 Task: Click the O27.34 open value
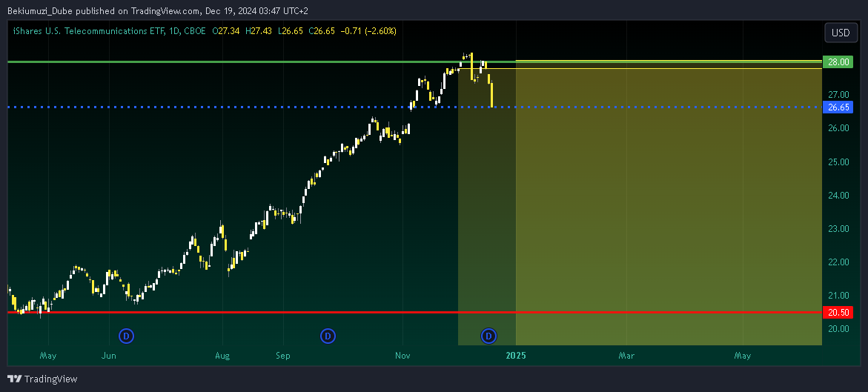tap(226, 31)
